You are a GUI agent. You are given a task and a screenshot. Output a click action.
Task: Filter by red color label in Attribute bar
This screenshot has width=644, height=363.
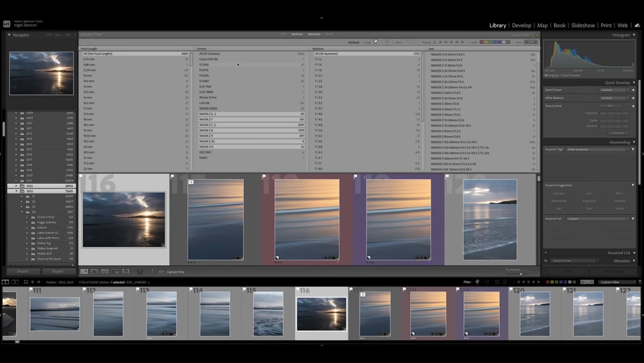pyautogui.click(x=481, y=42)
